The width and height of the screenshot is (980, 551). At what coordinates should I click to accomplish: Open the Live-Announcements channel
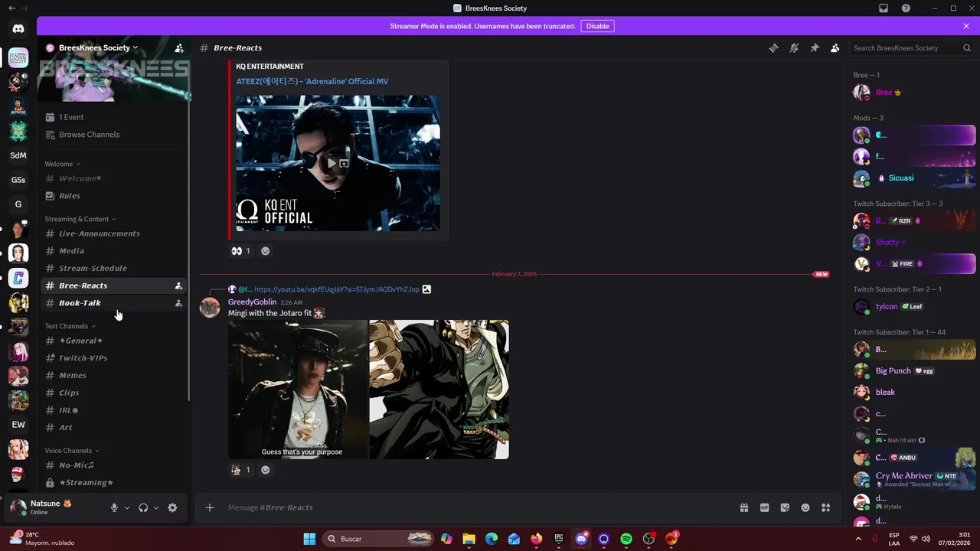[113, 233]
